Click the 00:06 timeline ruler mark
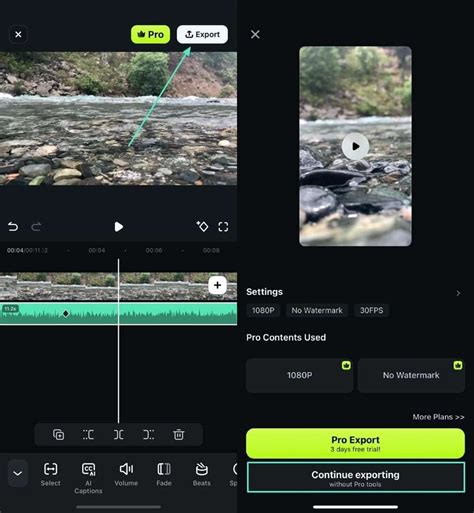The height and width of the screenshot is (513, 474). pyautogui.click(x=154, y=250)
